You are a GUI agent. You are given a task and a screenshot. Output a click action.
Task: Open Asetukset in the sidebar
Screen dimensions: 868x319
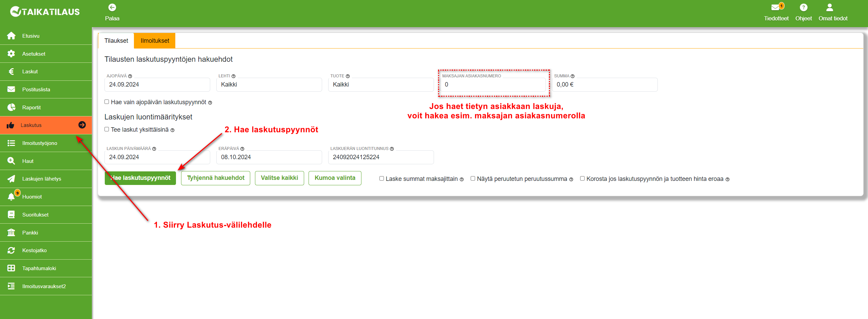click(46, 54)
